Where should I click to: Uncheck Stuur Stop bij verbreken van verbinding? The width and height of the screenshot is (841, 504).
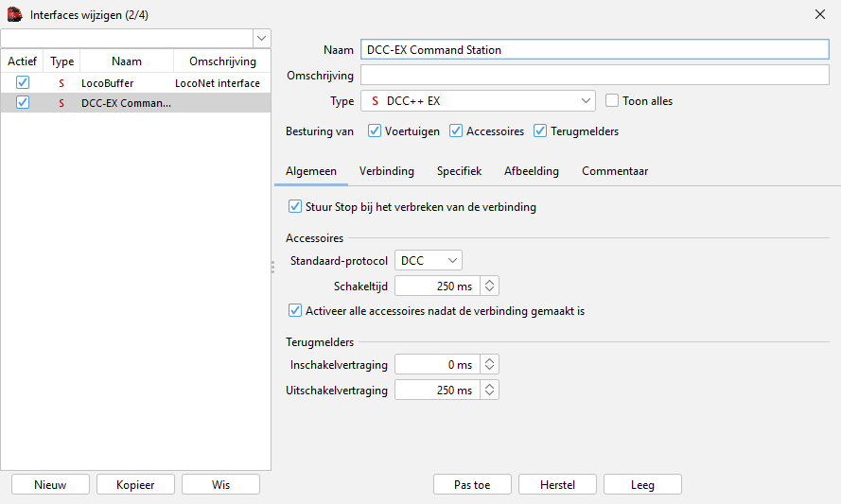[x=294, y=206]
